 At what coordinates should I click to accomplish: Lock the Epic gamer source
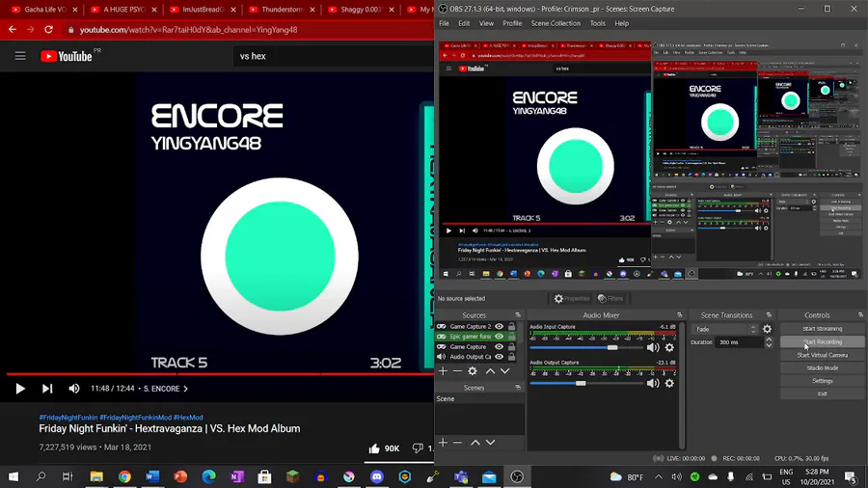pos(511,337)
